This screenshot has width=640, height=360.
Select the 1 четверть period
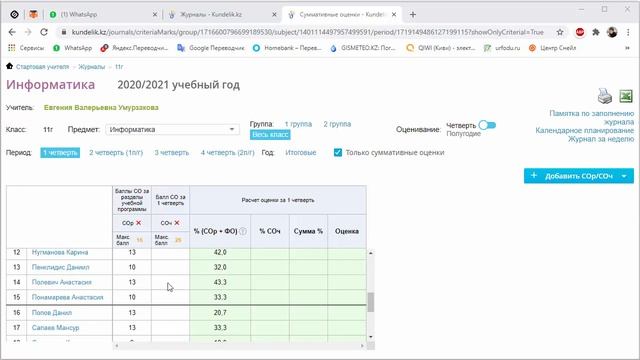point(60,152)
